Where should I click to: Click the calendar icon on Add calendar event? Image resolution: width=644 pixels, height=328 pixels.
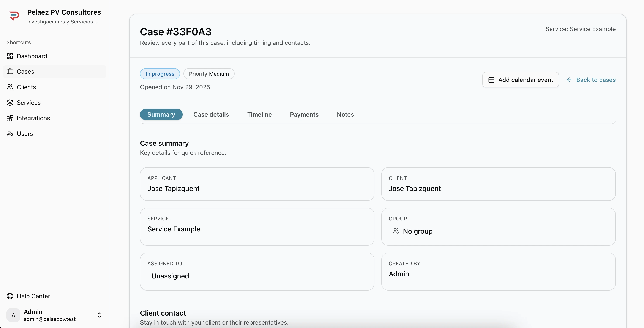(491, 80)
